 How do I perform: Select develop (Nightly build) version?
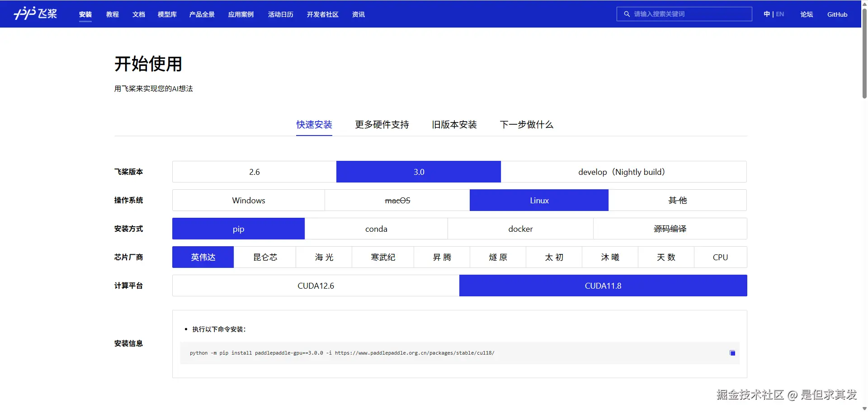pos(622,172)
